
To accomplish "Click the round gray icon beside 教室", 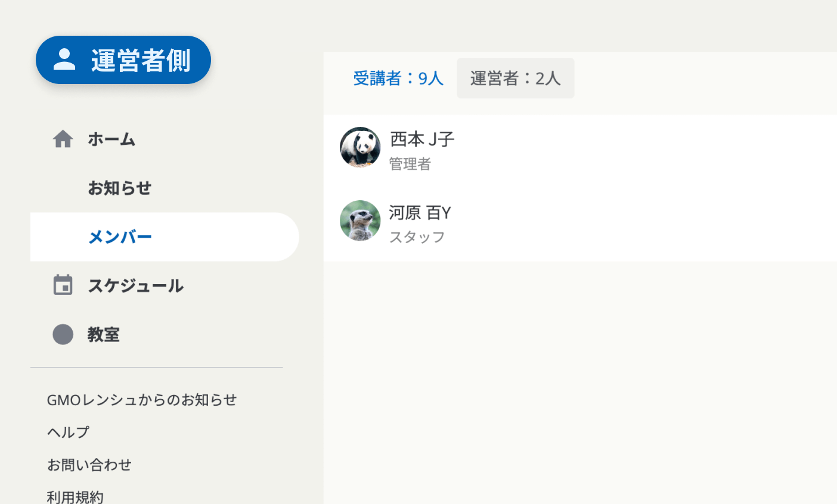I will click(63, 334).
